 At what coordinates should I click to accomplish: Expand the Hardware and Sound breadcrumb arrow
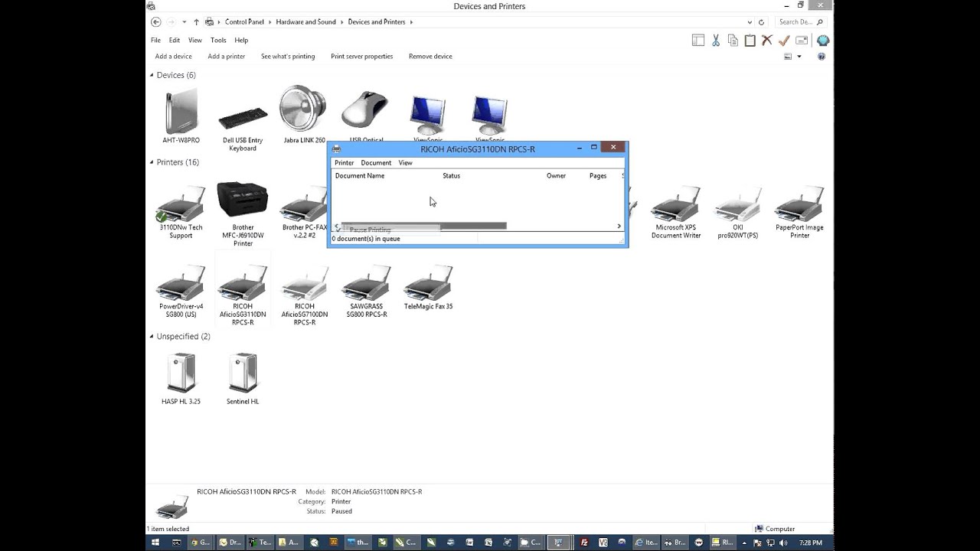pyautogui.click(x=341, y=22)
